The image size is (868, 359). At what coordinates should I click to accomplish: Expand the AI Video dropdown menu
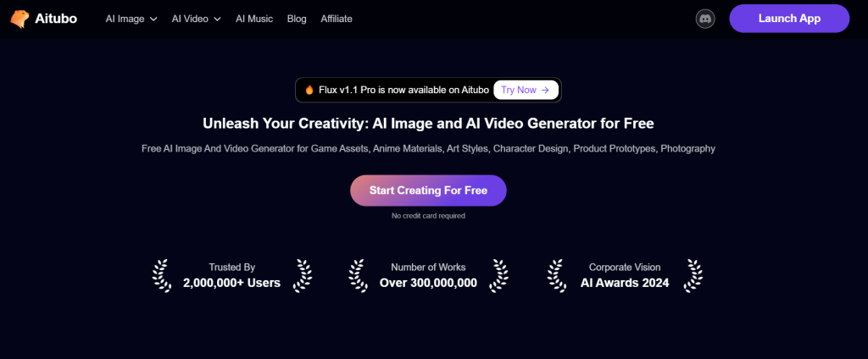(x=196, y=19)
